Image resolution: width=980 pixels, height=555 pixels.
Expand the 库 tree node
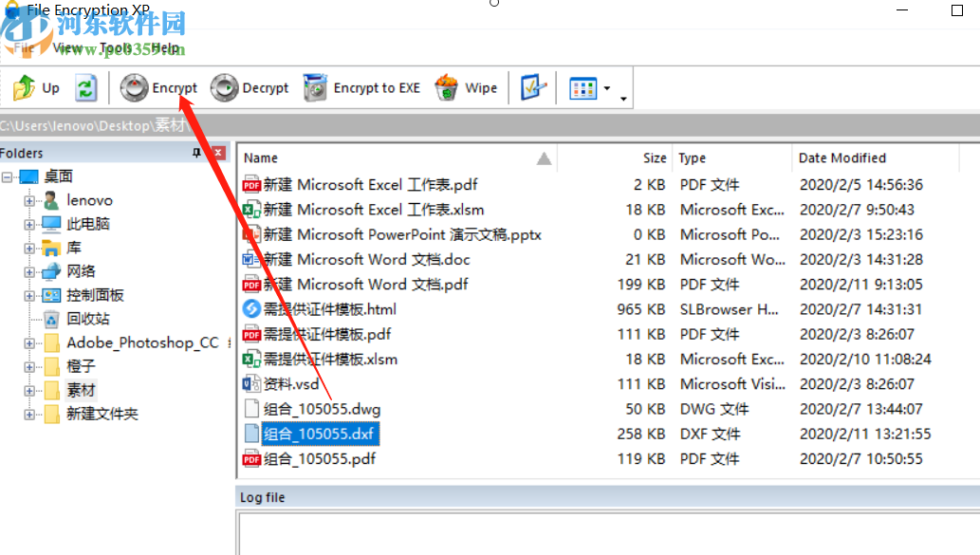[x=29, y=249]
